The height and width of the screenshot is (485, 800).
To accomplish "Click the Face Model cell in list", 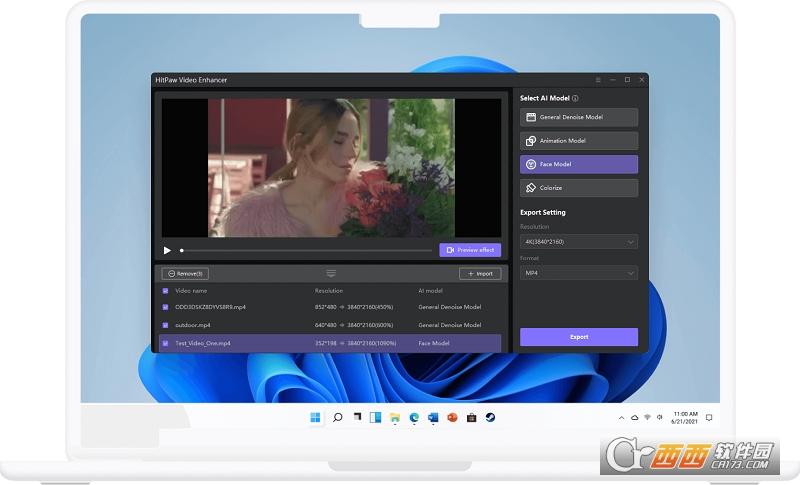I will tap(434, 343).
